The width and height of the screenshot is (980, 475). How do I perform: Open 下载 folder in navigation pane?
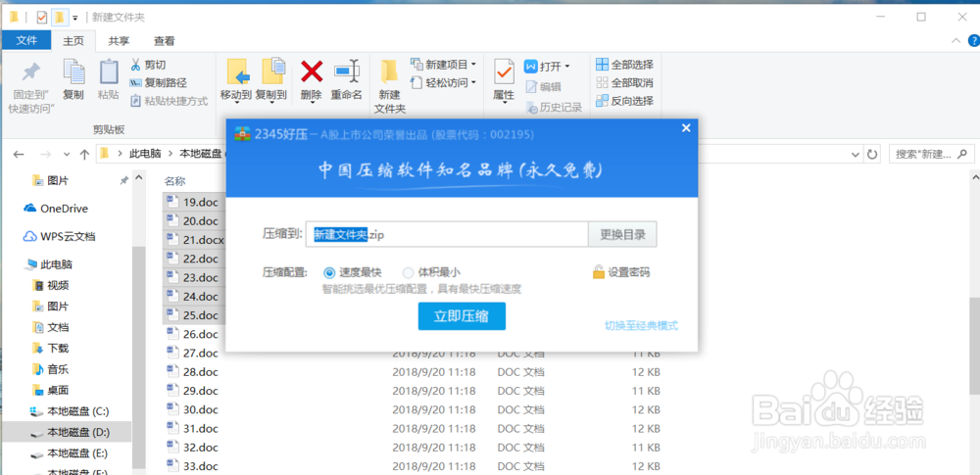51,348
